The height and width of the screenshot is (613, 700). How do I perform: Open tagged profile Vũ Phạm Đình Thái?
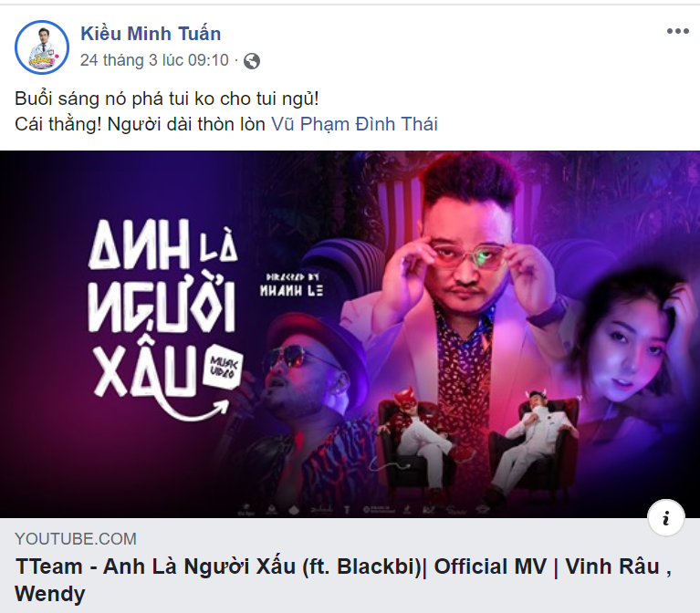(x=354, y=124)
